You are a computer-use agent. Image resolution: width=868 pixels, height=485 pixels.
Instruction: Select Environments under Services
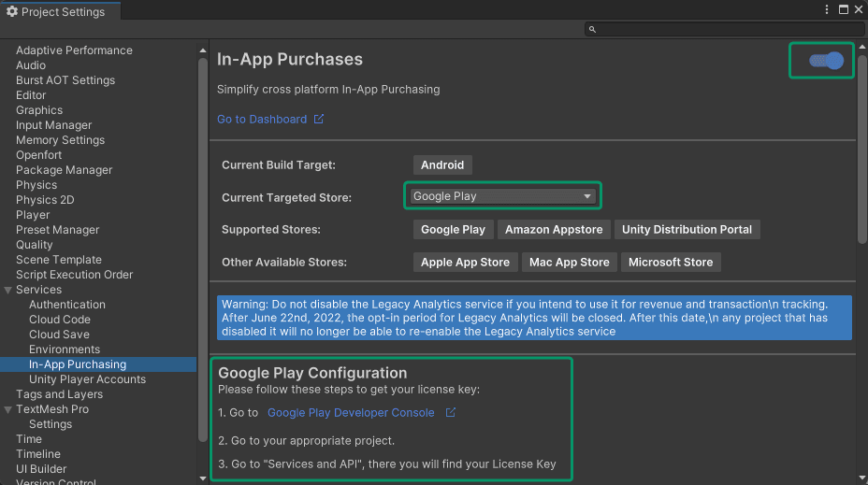pyautogui.click(x=65, y=349)
